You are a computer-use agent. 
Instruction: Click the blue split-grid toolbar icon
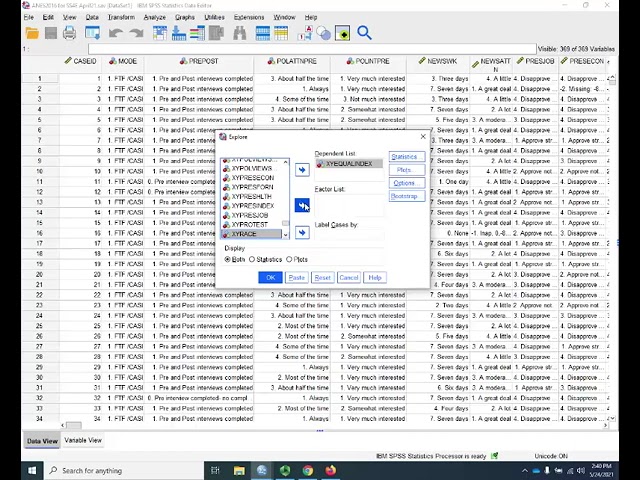point(262,33)
